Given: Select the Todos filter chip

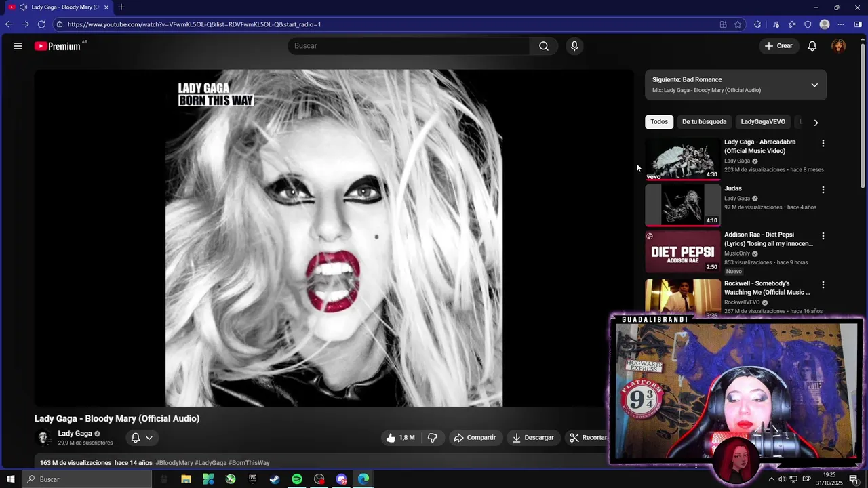Looking at the screenshot, I should [659, 122].
